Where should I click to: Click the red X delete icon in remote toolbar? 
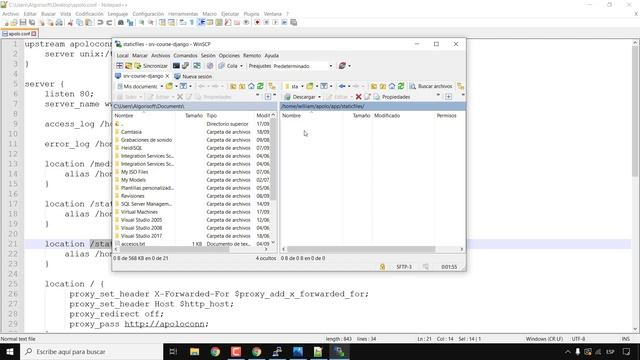point(358,97)
